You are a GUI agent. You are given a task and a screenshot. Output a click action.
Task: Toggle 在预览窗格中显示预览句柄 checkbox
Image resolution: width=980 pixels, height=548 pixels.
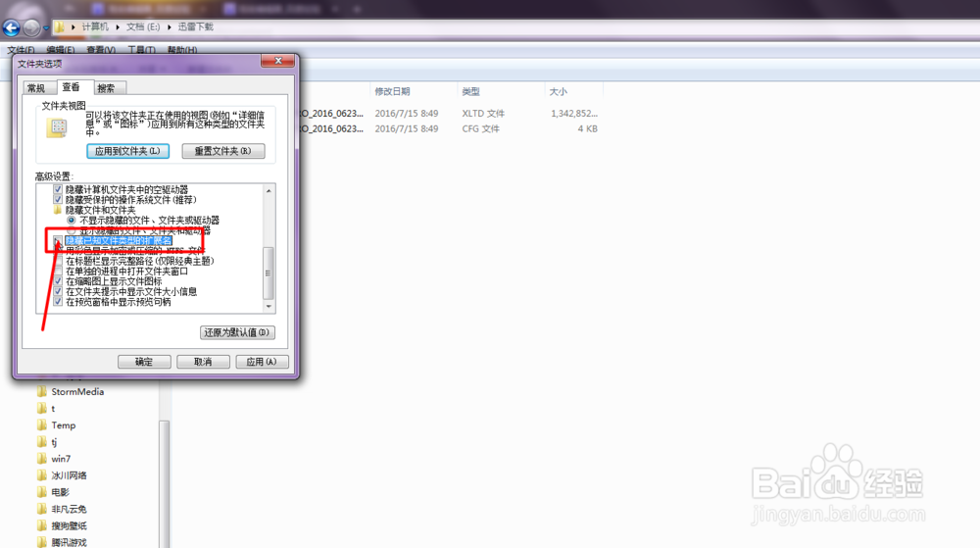58,302
